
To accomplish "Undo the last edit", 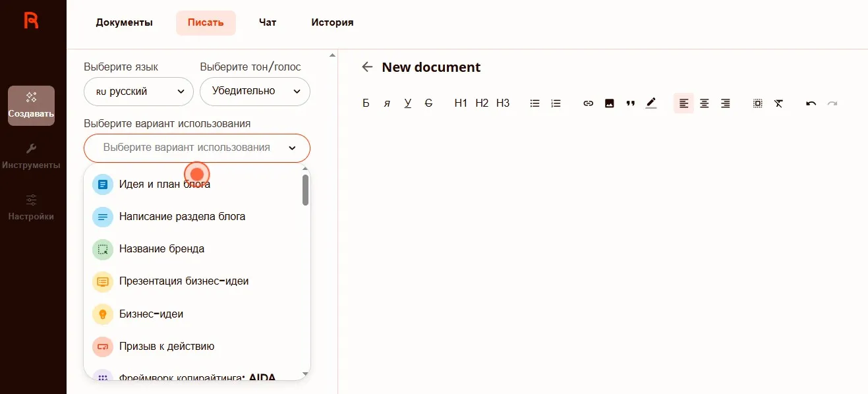I will pos(811,103).
